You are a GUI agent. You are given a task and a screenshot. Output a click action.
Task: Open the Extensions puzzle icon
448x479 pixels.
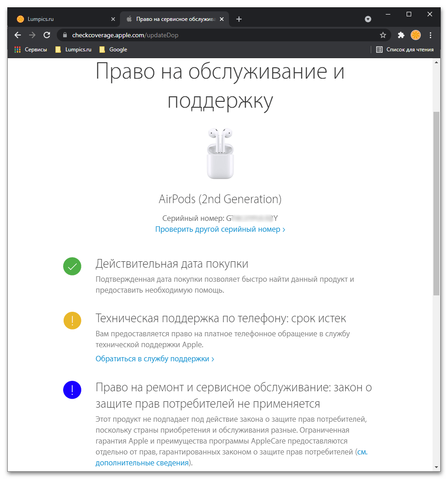pyautogui.click(x=401, y=35)
